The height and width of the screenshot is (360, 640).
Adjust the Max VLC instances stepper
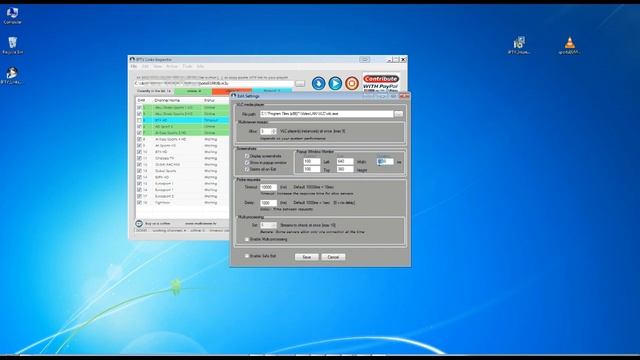273,131
